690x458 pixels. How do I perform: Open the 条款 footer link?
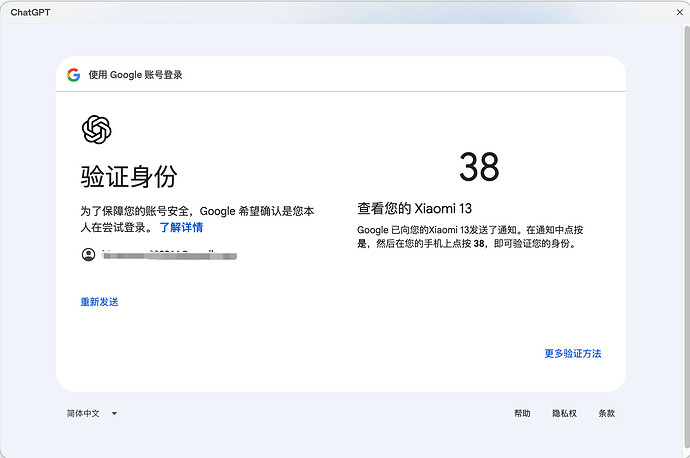tap(606, 413)
